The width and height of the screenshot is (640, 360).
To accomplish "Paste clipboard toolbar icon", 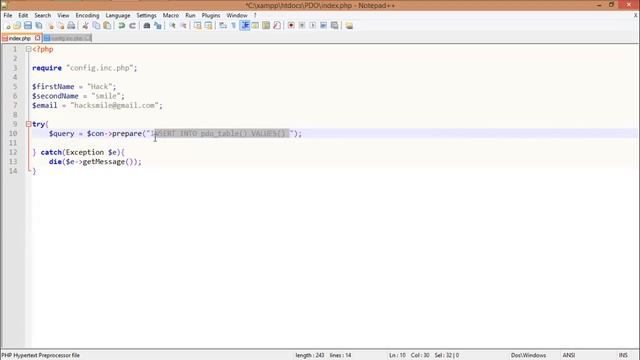I will tap(107, 26).
